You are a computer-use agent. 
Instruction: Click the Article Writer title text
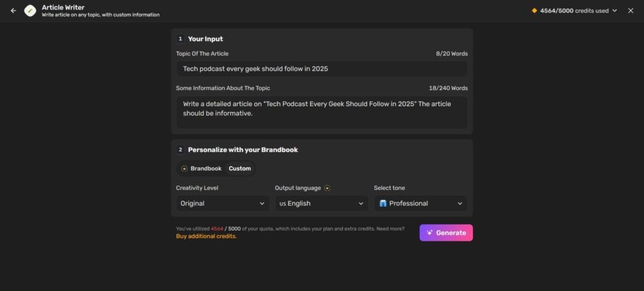point(63,8)
